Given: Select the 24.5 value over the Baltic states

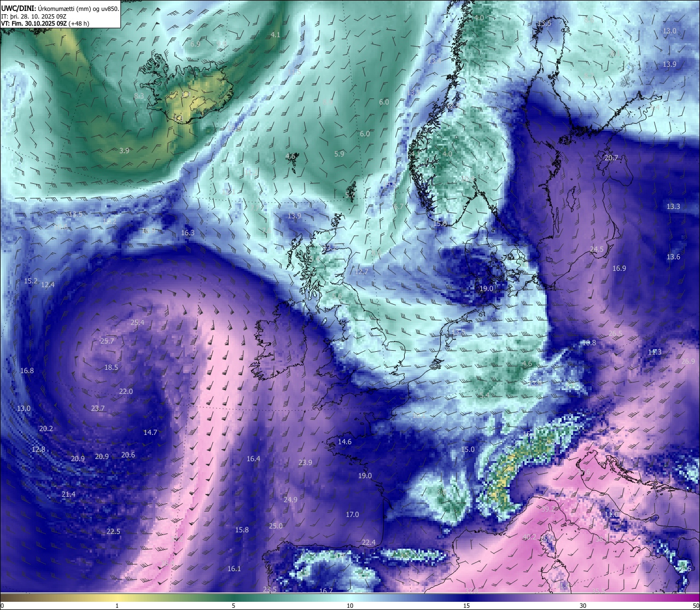Looking at the screenshot, I should tap(597, 249).
